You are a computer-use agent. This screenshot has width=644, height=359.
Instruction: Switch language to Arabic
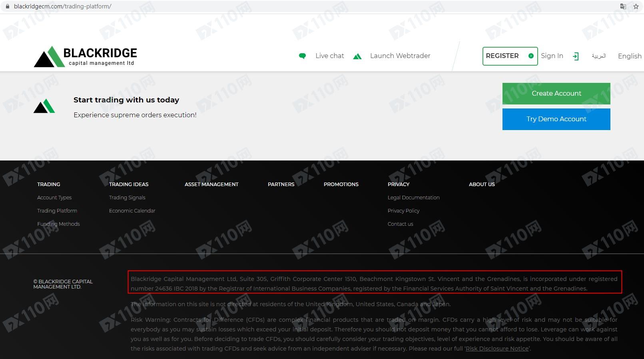(x=598, y=56)
